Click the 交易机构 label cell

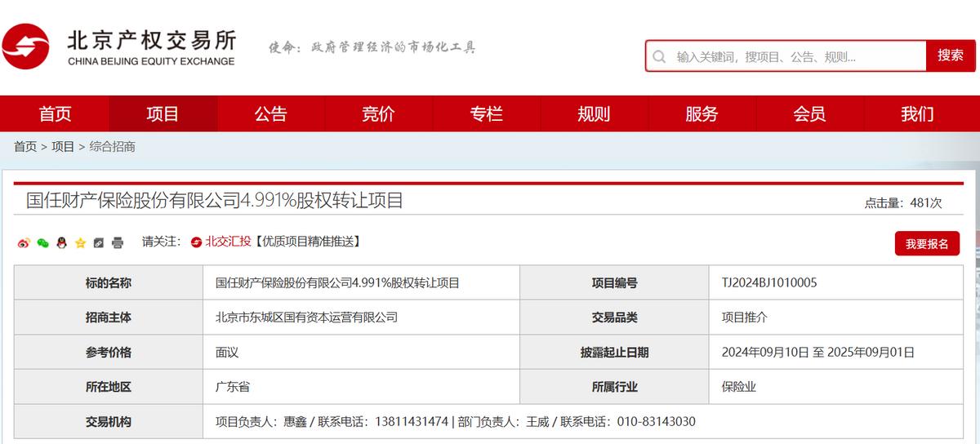pos(108,422)
